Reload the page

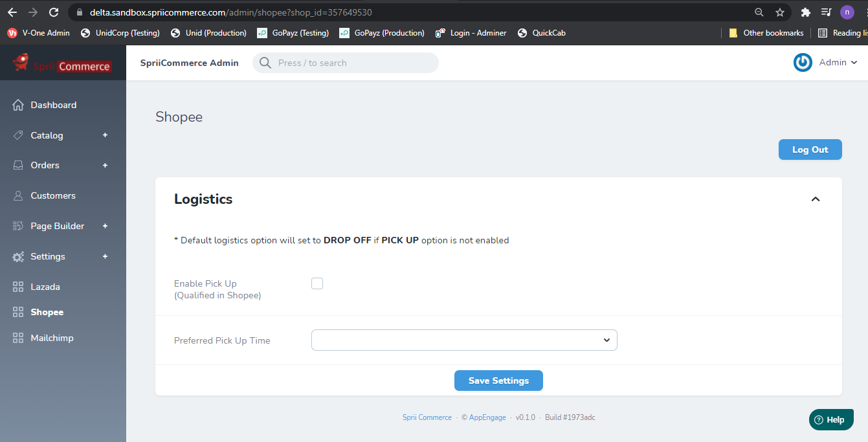(x=54, y=12)
